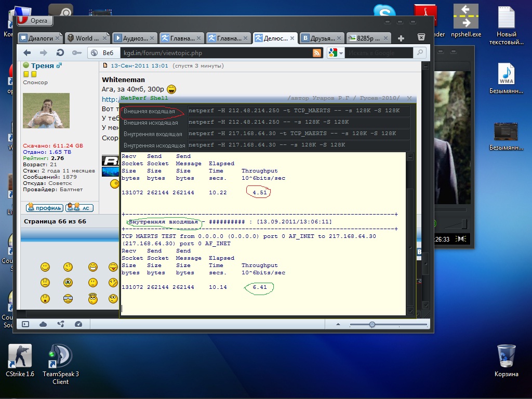Click the Opera Link cloud icon
The height and width of the screenshot is (399, 532).
pos(43,324)
